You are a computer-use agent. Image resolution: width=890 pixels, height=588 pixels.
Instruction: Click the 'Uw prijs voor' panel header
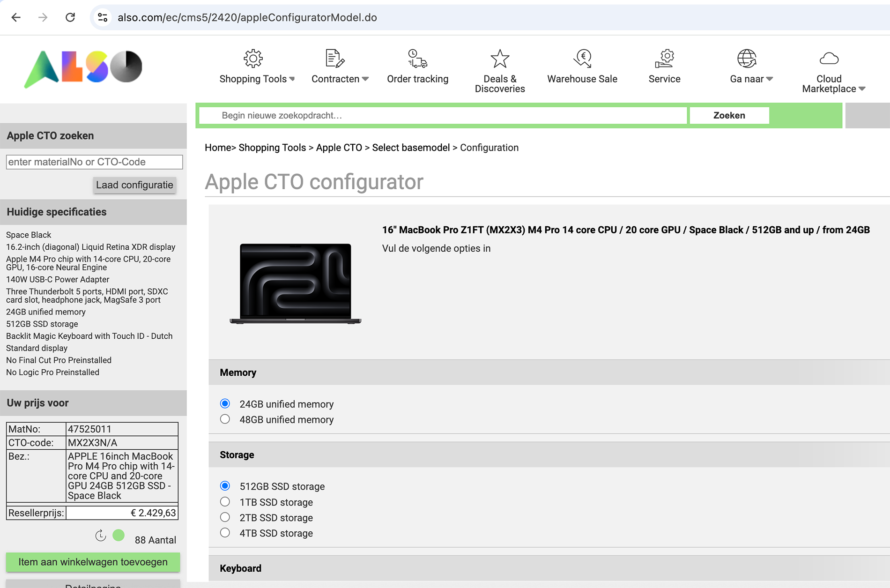93,403
